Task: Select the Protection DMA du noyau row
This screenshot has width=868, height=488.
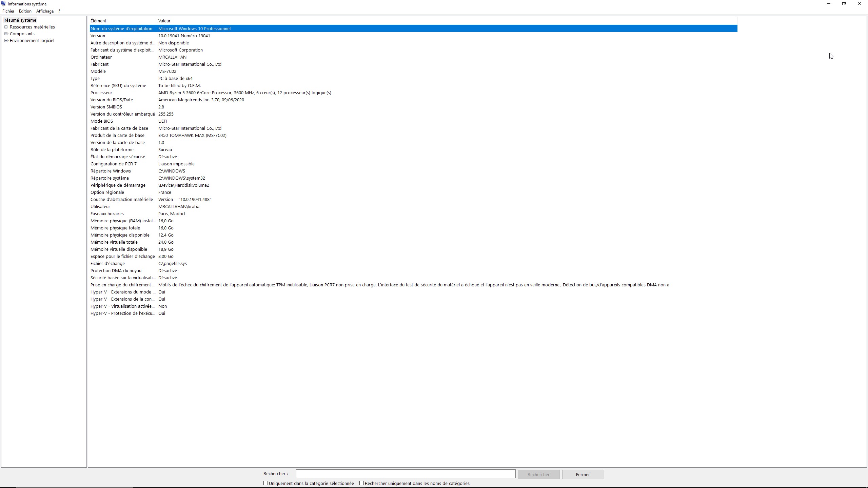Action: tap(413, 271)
